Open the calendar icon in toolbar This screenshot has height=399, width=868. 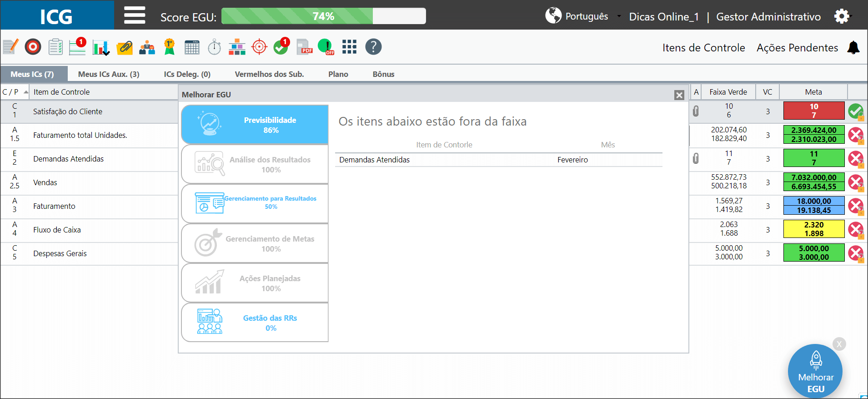pyautogui.click(x=192, y=47)
